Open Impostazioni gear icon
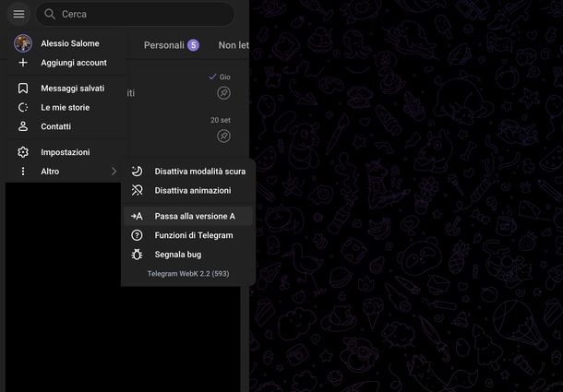The image size is (563, 392). pyautogui.click(x=23, y=152)
